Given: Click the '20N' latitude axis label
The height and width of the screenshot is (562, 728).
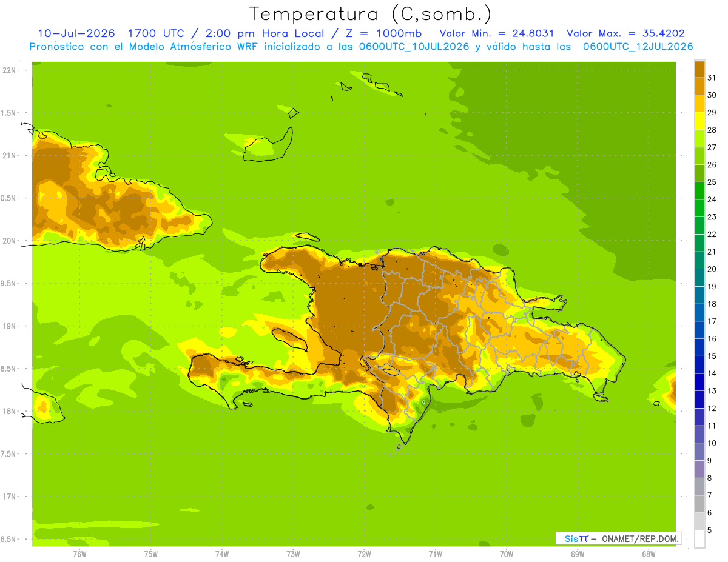Looking at the screenshot, I should (9, 241).
